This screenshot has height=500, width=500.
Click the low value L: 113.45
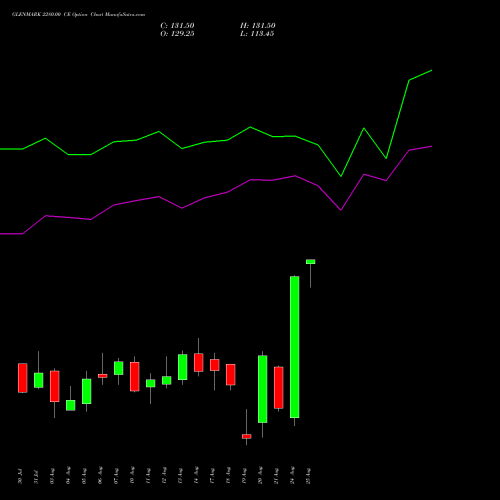[257, 34]
